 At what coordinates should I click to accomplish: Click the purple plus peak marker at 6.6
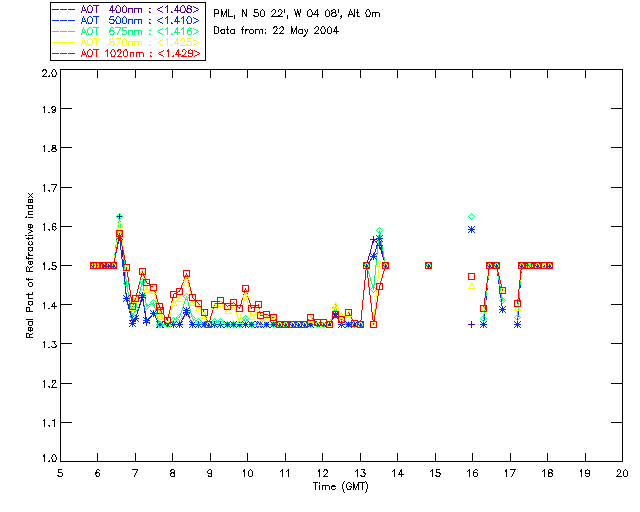tap(119, 216)
